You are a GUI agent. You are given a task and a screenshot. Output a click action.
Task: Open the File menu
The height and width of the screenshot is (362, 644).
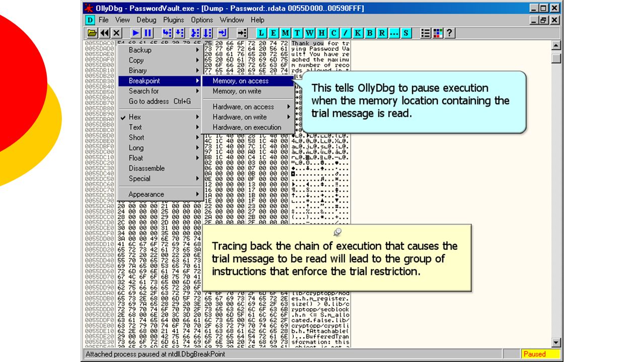tap(104, 20)
